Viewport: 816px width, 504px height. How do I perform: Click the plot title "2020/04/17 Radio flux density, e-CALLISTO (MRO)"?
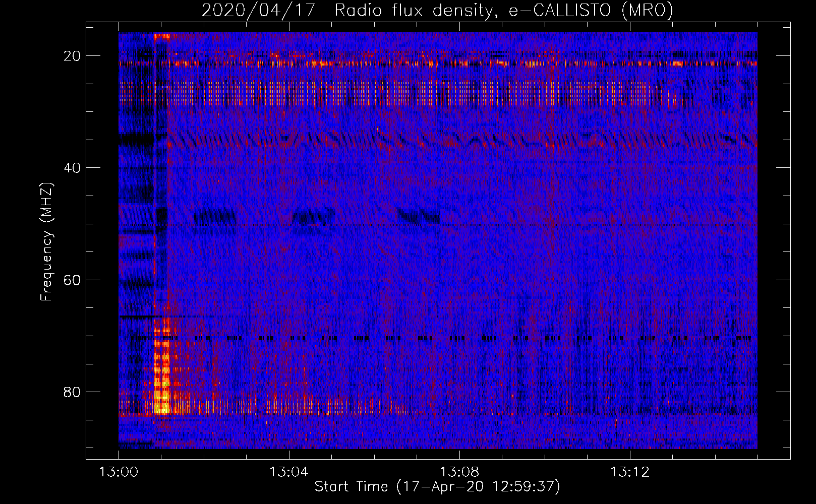pyautogui.click(x=437, y=10)
